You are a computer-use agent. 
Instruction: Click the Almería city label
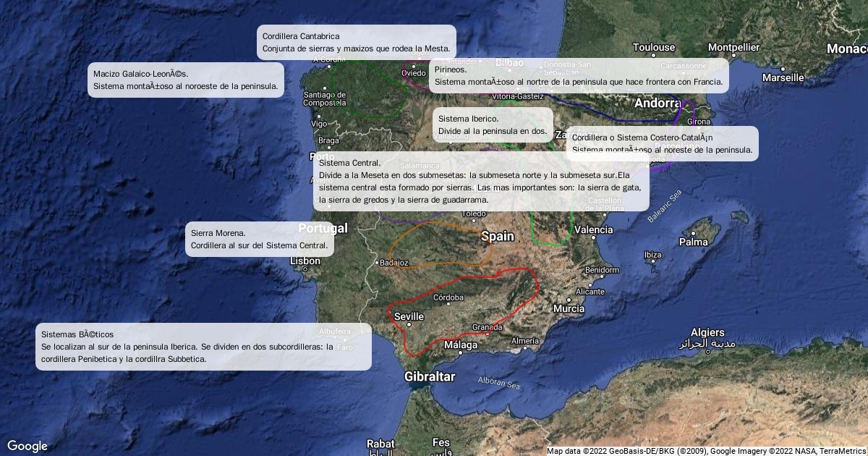(525, 341)
